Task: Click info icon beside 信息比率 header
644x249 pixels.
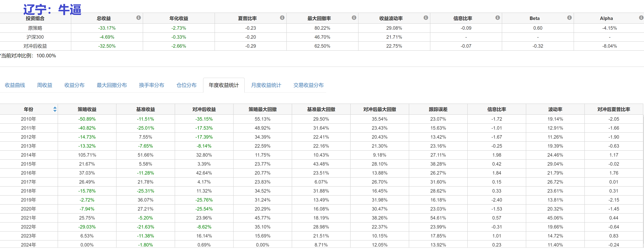Action: click(x=497, y=18)
